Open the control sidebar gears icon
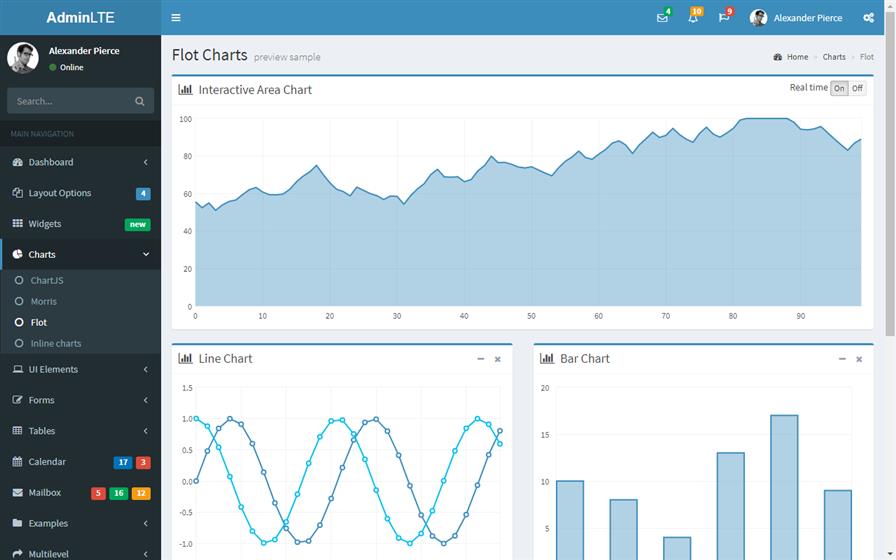Screen dimensions: 896x560 pos(868,18)
